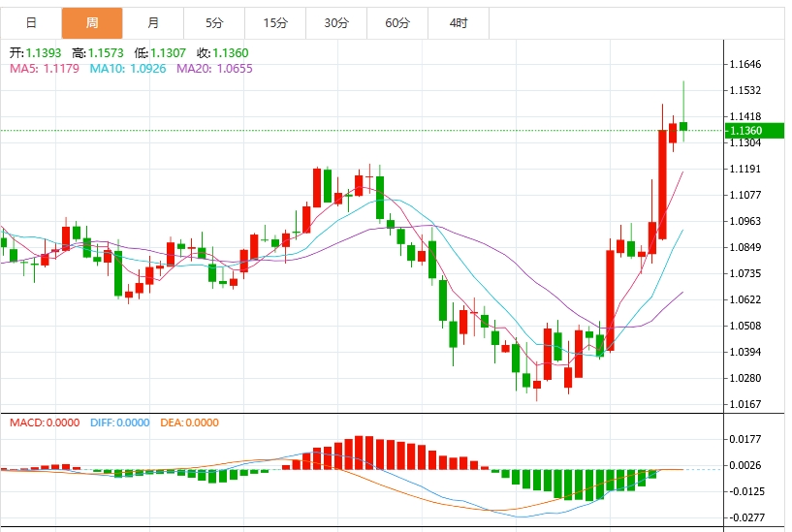Image resolution: width=792 pixels, height=532 pixels.
Task: Click the 1.1646 price axis label
Action: point(745,64)
